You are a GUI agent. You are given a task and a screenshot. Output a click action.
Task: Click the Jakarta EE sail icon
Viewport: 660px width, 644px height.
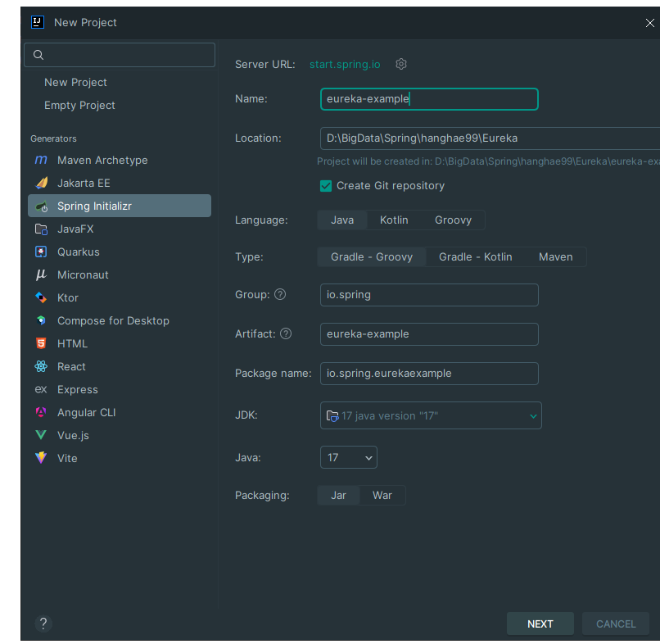(x=41, y=183)
